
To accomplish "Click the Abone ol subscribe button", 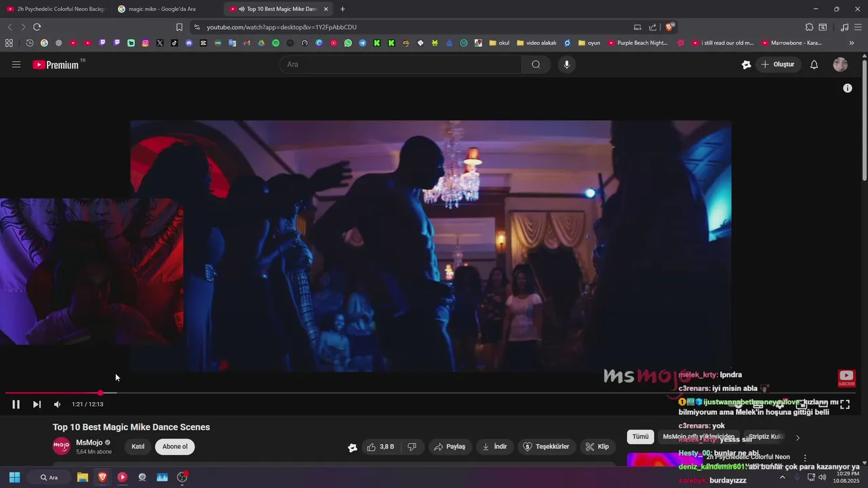I will click(175, 447).
